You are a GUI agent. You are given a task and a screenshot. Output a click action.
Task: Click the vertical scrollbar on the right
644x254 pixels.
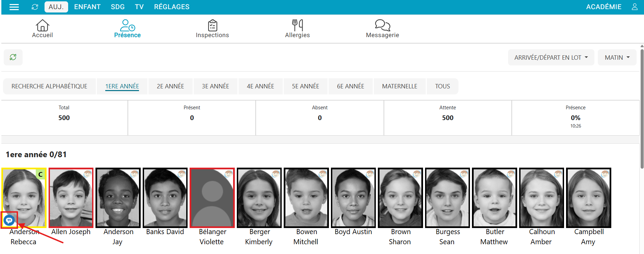tap(642, 108)
